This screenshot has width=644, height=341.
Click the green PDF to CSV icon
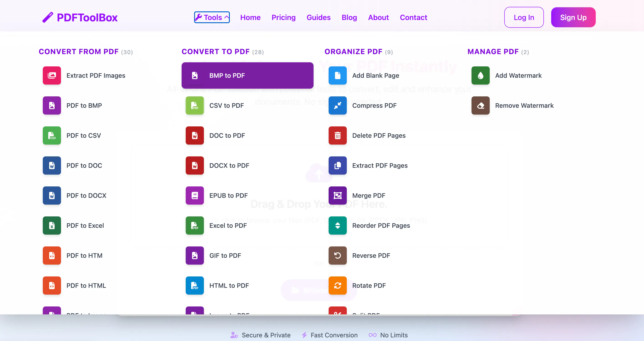click(52, 135)
